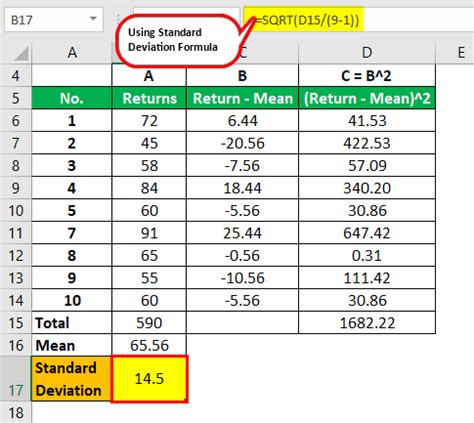Select row 17 header
This screenshot has width=474, height=423.
point(15,379)
